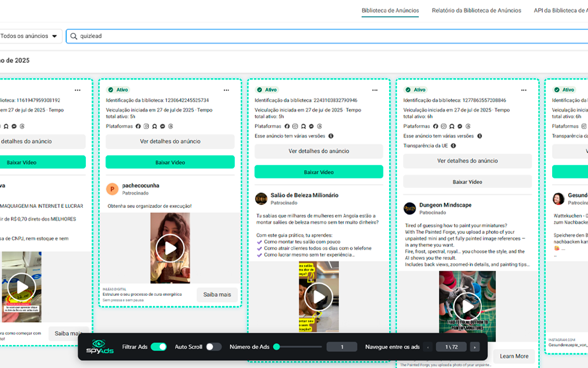Screen dimensions: 588x368
Task: Open the ellipsis menu on Dungeon Mindscape ad
Action: tap(523, 90)
